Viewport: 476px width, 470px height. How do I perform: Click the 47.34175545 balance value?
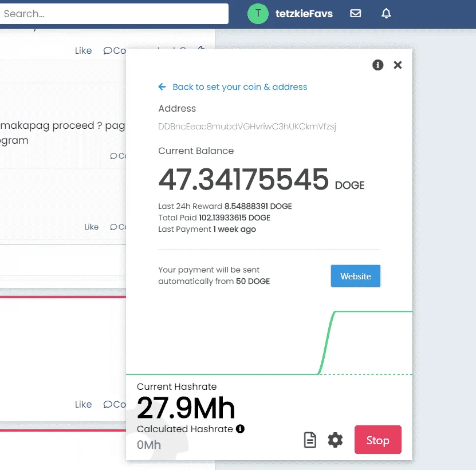coord(243,180)
